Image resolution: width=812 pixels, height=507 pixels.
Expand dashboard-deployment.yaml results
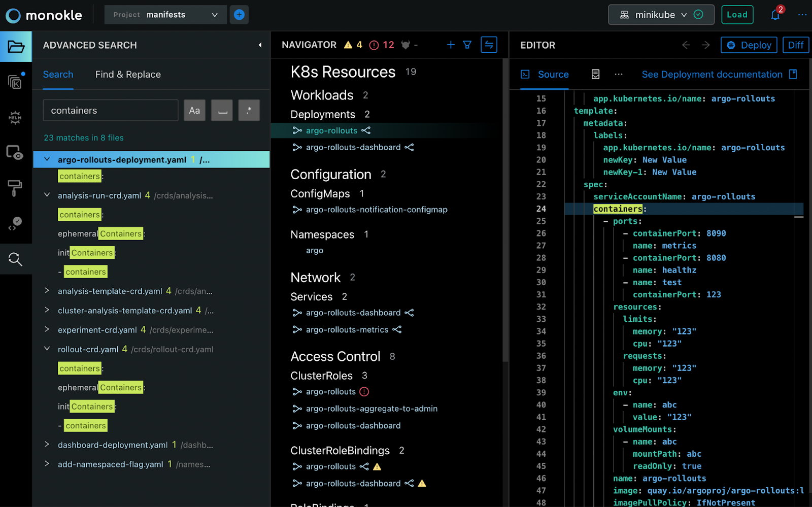coord(47,445)
